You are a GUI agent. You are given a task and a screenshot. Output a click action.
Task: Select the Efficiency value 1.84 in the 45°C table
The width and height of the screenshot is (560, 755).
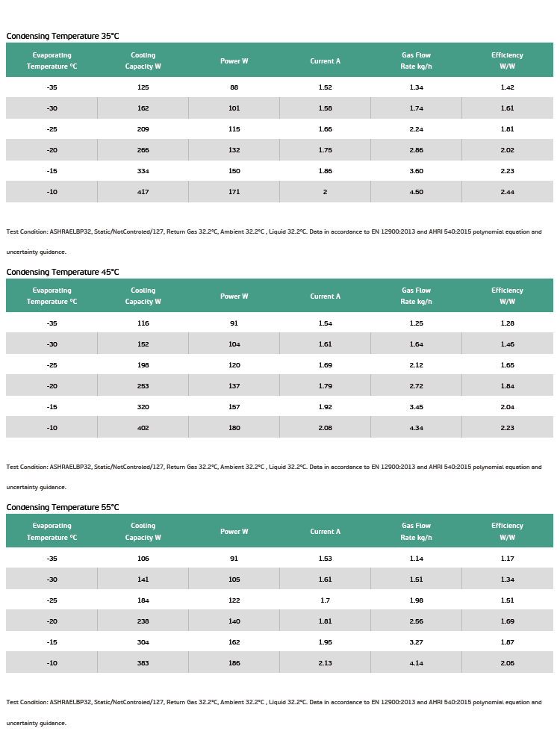(507, 385)
